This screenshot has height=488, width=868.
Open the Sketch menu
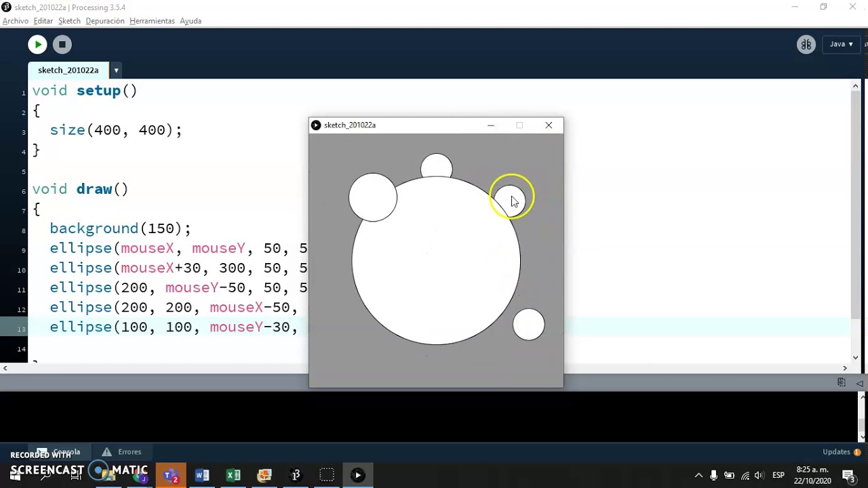click(69, 21)
